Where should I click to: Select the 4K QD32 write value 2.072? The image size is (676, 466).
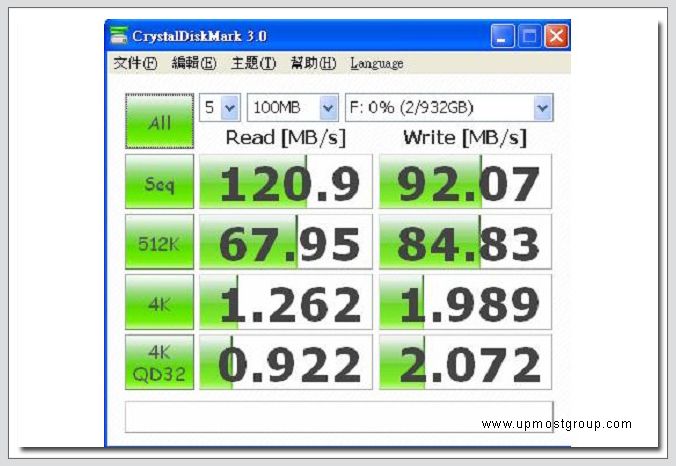point(465,362)
